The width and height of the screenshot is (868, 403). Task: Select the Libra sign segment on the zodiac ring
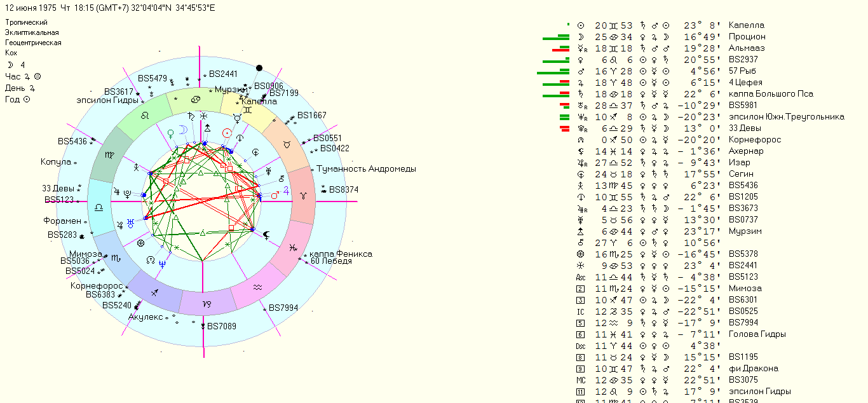[100, 207]
